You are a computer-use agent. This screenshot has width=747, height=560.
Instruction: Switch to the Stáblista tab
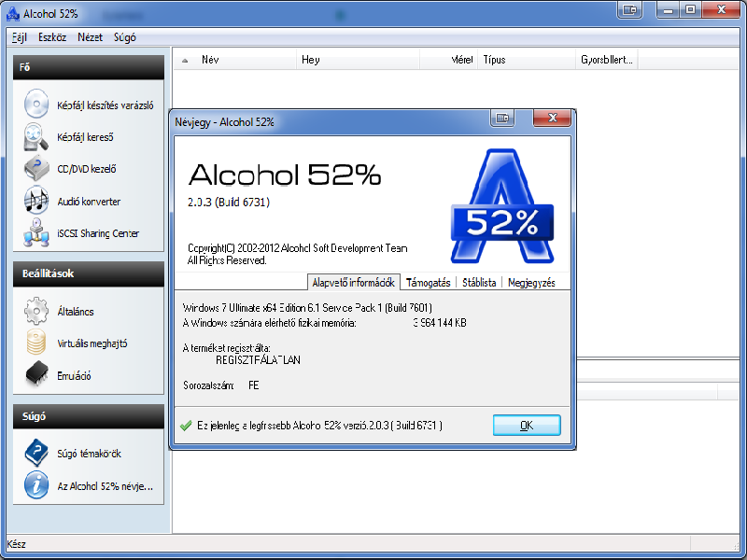(479, 283)
